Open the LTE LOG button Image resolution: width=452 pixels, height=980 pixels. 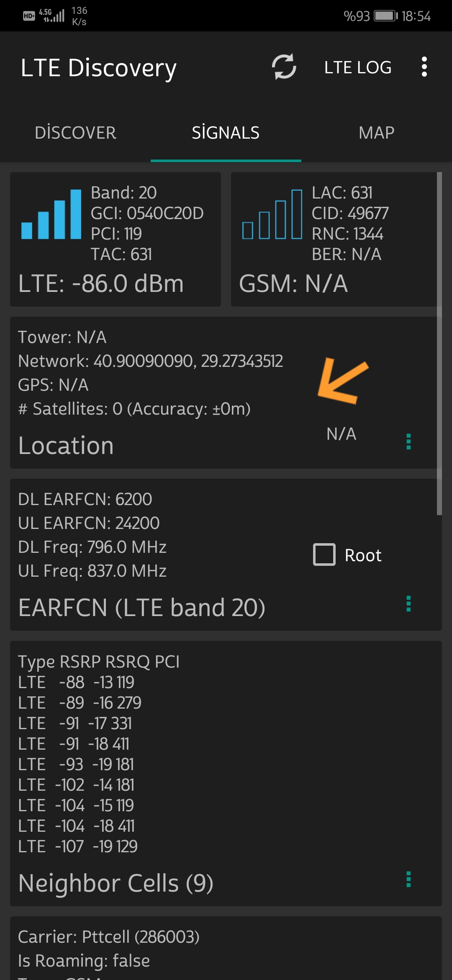pos(358,67)
